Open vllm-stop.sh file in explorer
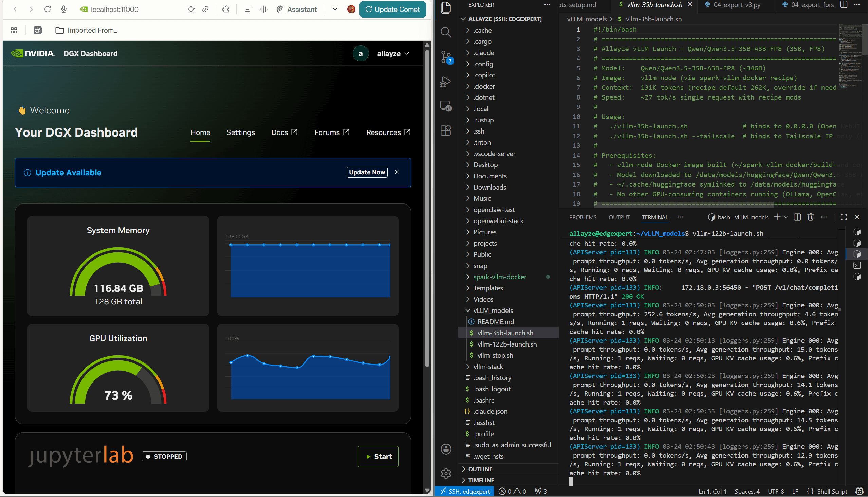 (x=508, y=355)
